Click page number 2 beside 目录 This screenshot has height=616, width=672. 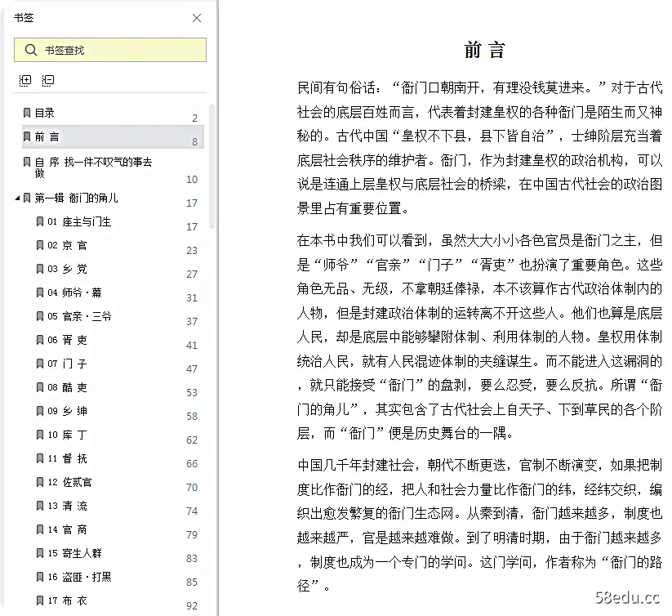click(194, 118)
